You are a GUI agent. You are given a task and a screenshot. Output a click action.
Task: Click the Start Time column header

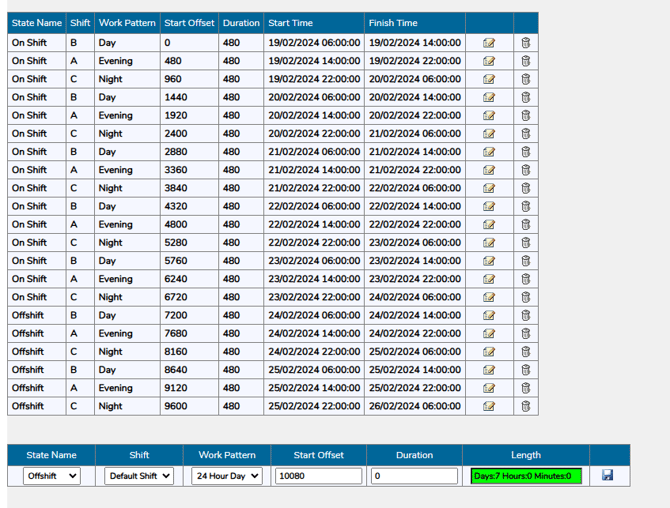314,23
